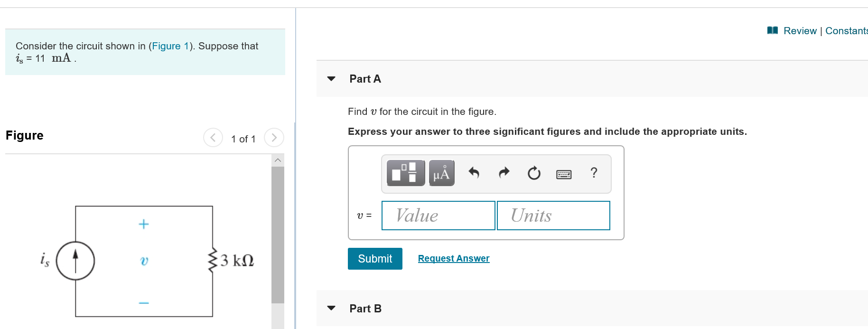Screen dimensions: 868x329
Task: Open the Constants link
Action: click(x=848, y=30)
